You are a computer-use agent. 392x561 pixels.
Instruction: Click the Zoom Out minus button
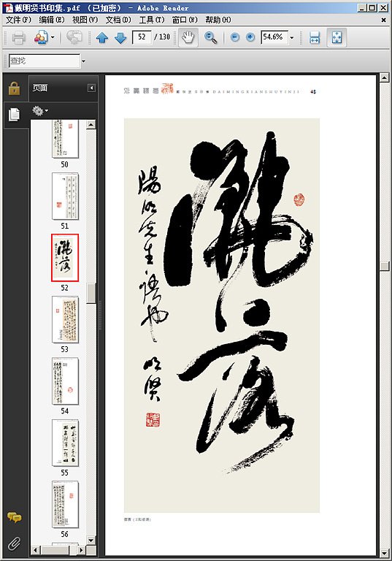tap(234, 37)
